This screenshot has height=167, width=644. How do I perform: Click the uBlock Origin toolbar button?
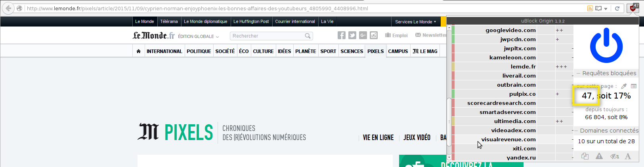click(x=633, y=8)
